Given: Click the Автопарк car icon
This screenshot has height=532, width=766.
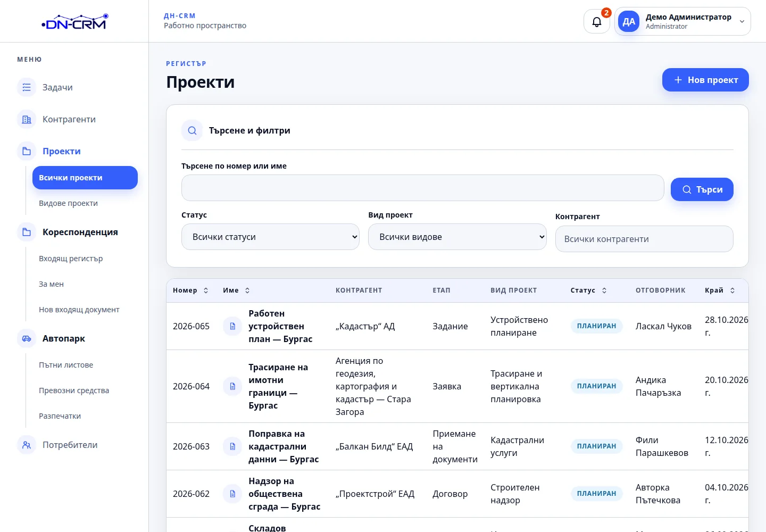Looking at the screenshot, I should coord(27,338).
